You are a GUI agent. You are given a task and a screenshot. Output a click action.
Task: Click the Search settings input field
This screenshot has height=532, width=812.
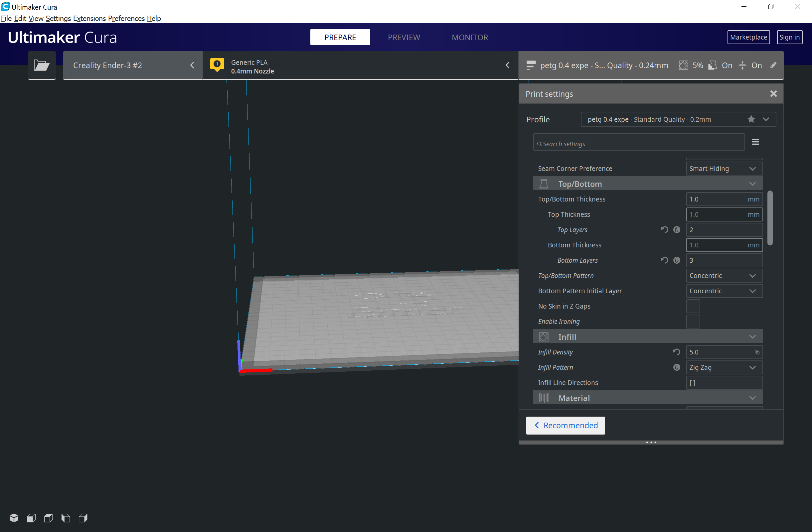(x=638, y=143)
